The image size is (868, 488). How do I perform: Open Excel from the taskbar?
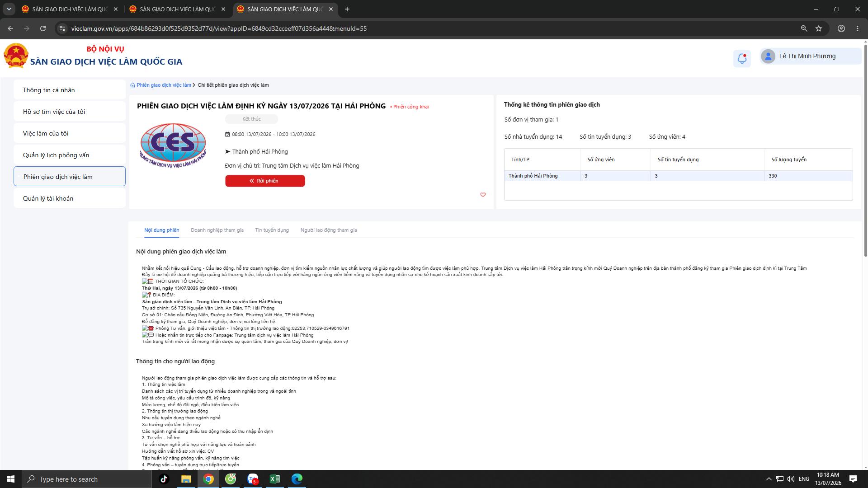pyautogui.click(x=274, y=479)
